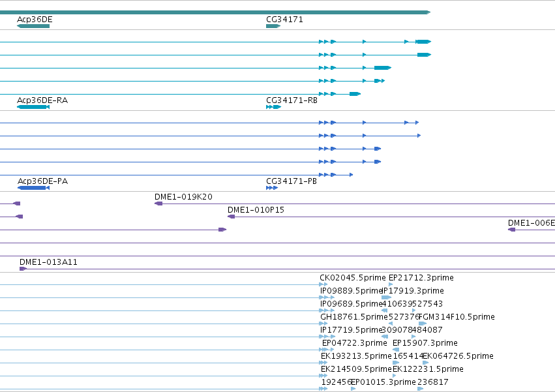Open the CG34171-RB transcript label
555x392 pixels.
pos(292,100)
